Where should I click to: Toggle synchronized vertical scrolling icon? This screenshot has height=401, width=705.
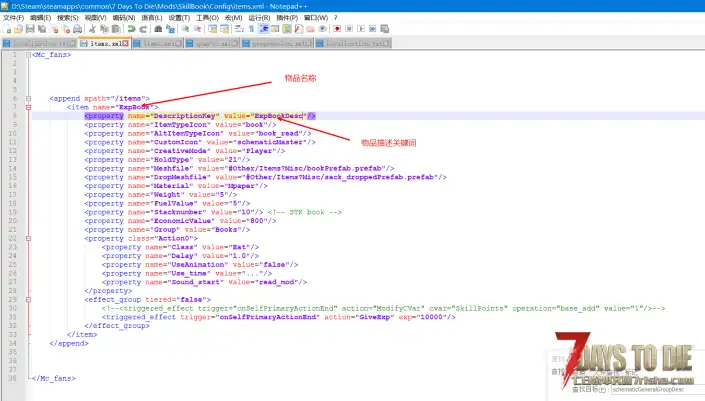(x=213, y=29)
